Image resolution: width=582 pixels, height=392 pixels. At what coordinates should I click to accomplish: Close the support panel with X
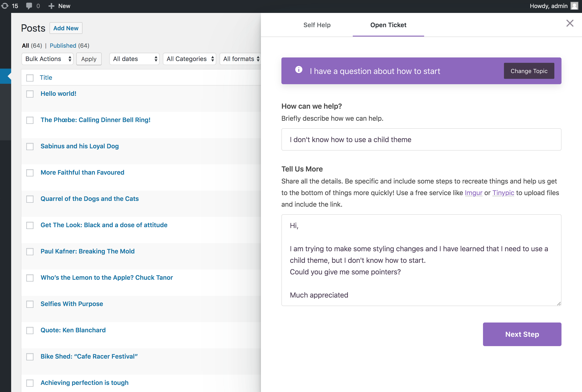pos(570,23)
